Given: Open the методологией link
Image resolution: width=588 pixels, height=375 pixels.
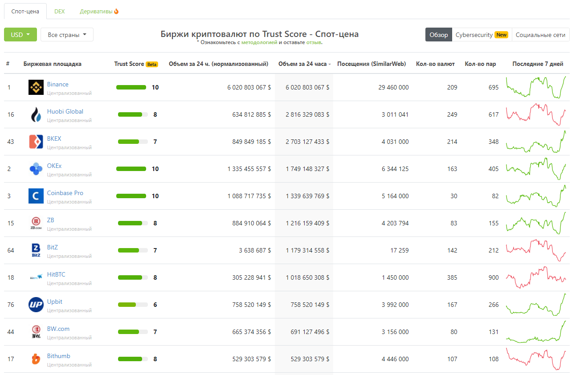Looking at the screenshot, I should tap(259, 42).
